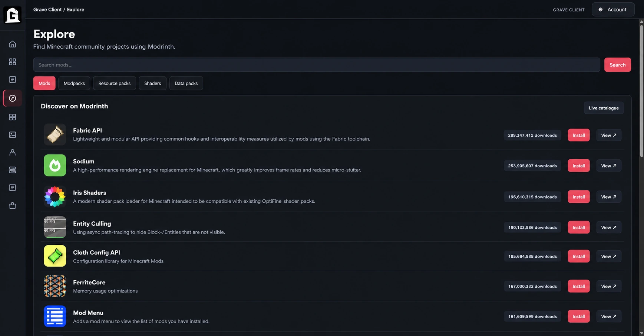Go to Home via sidebar house icon
The image size is (644, 336).
pyautogui.click(x=13, y=44)
